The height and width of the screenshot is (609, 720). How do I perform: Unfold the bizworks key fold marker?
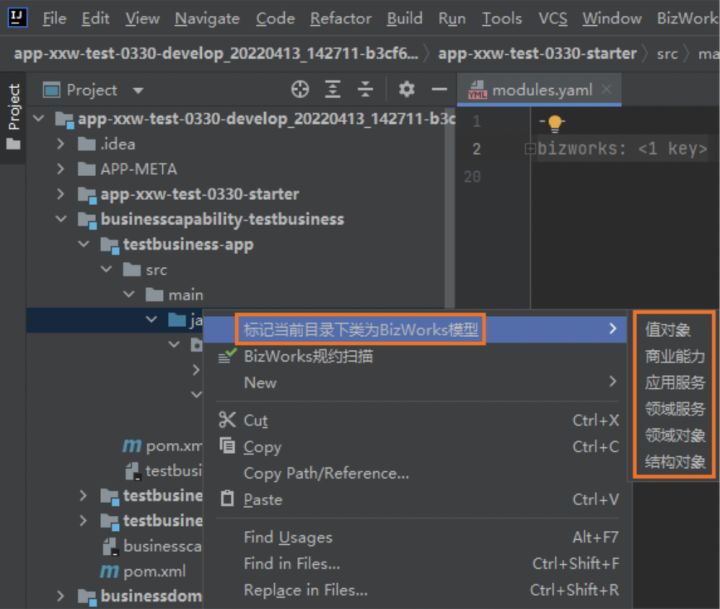[529, 149]
